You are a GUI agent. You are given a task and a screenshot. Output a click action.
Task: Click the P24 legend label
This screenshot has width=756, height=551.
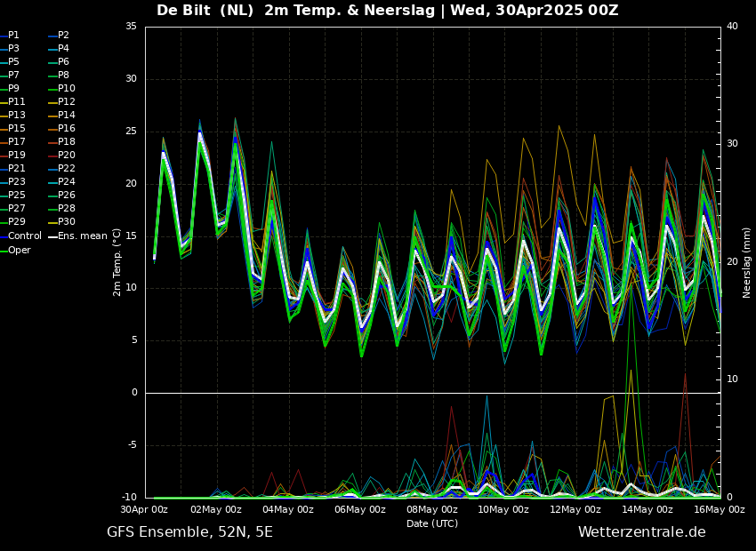(67, 182)
